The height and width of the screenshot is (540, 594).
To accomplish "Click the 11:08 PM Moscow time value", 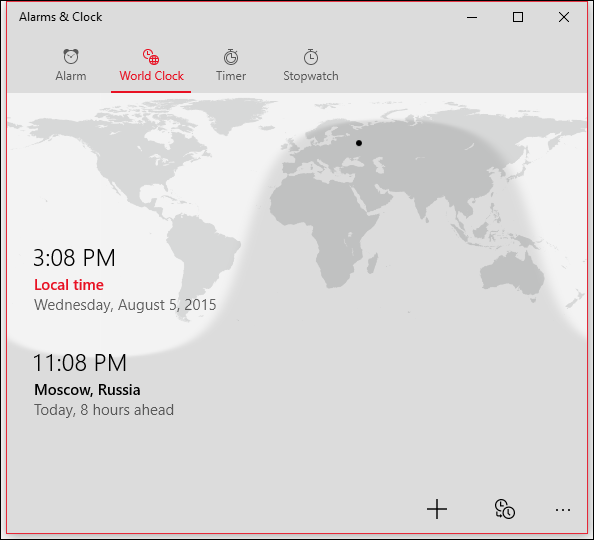I will point(80,363).
